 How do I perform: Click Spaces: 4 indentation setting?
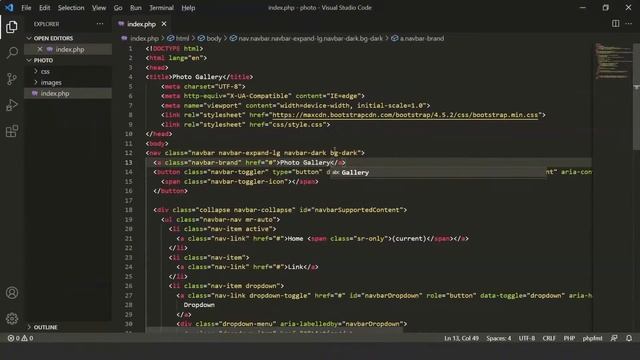[498, 338]
